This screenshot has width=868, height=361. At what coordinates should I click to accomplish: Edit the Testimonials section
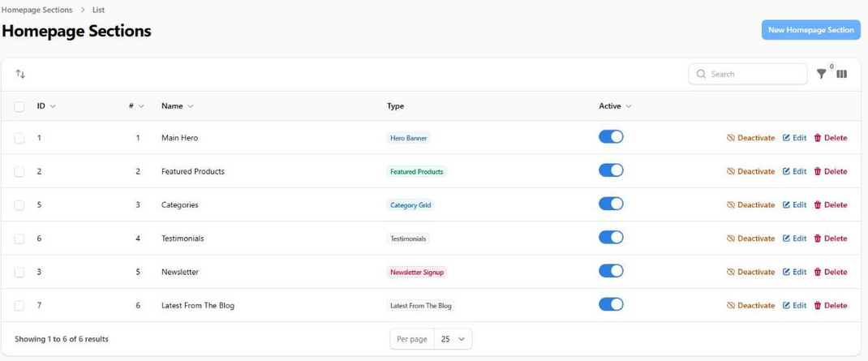[x=794, y=239]
